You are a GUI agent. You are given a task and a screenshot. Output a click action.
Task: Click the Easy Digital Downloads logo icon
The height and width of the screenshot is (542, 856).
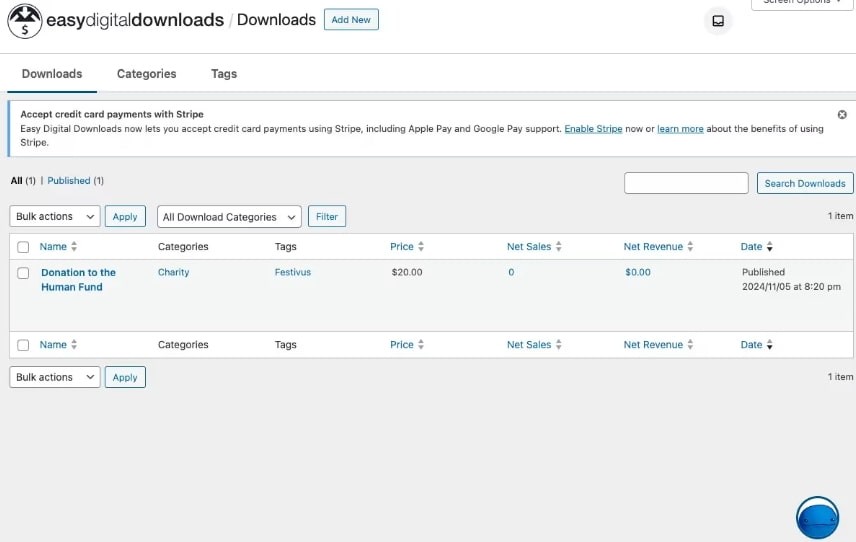25,21
